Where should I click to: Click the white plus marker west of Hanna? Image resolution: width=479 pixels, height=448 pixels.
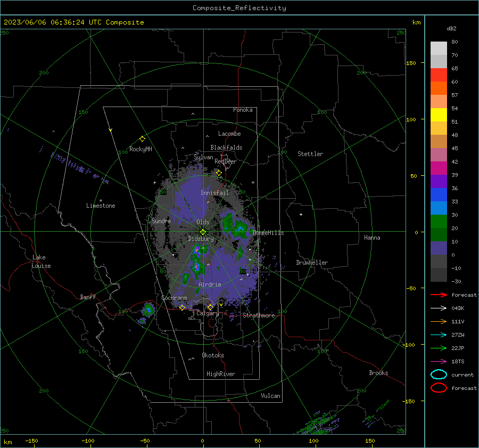(301, 214)
